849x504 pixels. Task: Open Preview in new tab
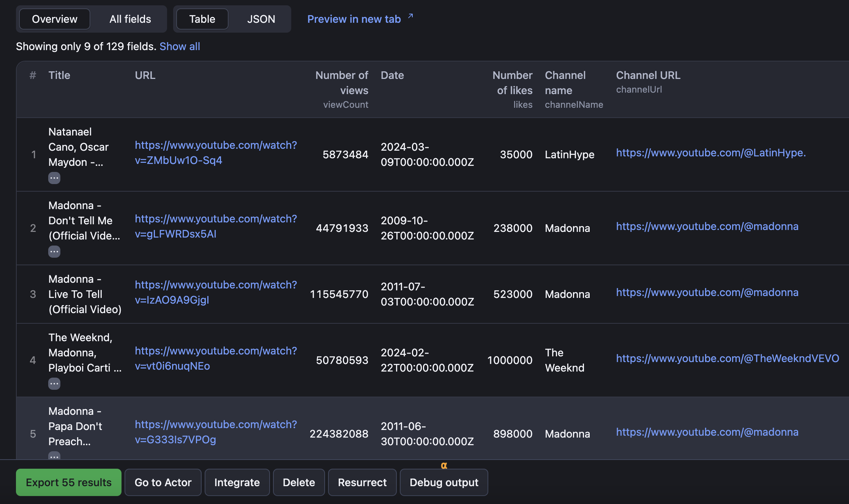click(354, 19)
